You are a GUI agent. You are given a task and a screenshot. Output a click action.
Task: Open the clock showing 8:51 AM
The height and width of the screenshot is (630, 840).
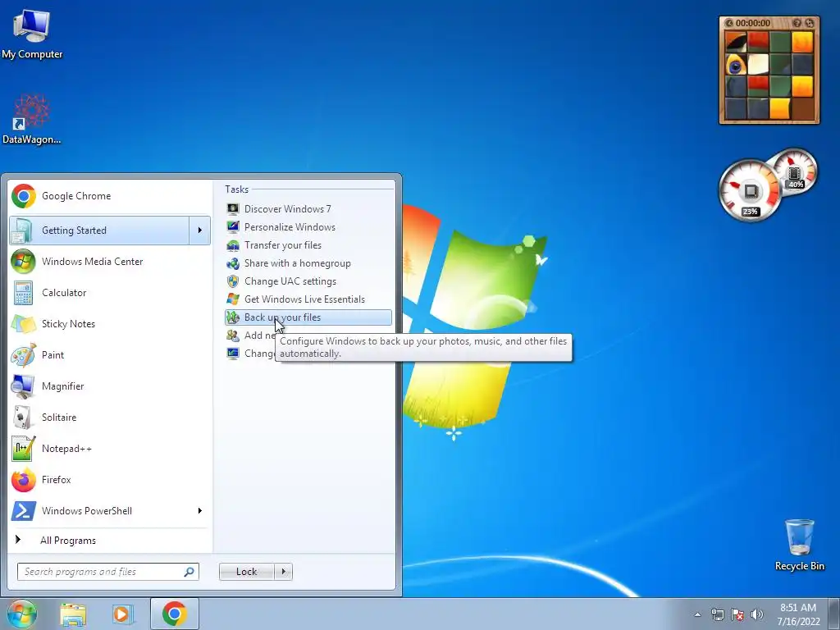click(x=798, y=614)
